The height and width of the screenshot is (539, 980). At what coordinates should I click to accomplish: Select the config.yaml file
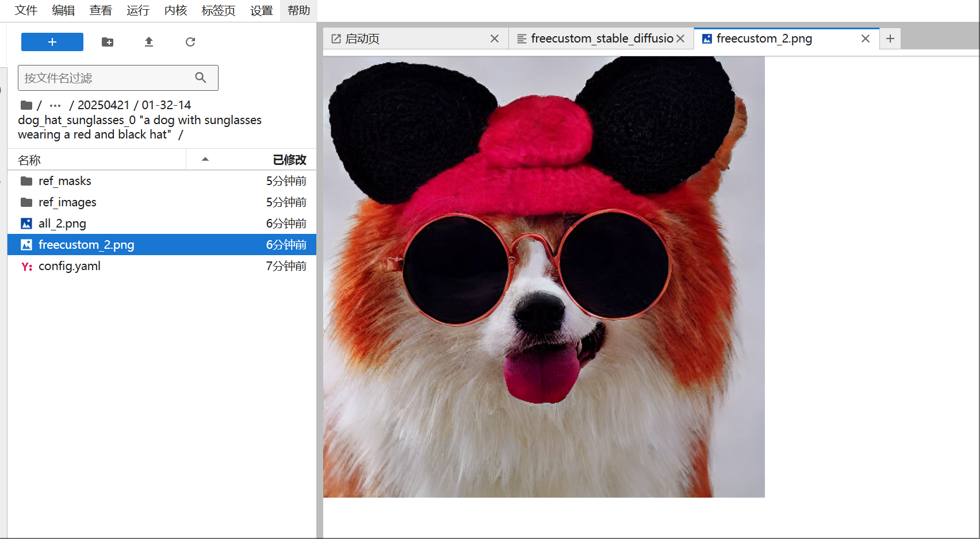(70, 266)
